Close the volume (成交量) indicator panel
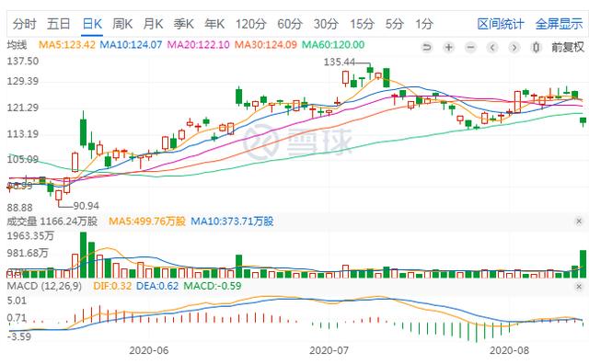Viewport: 589px width, 364px height. [579, 222]
